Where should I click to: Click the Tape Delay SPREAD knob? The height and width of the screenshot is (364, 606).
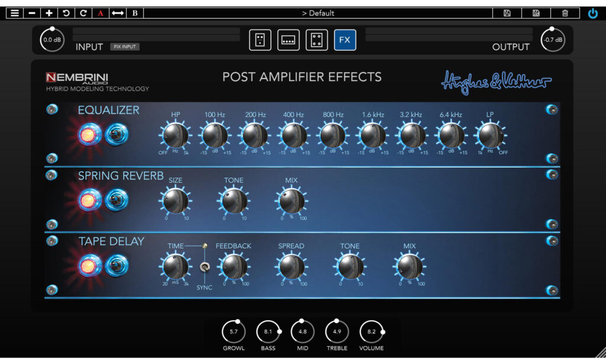292,266
